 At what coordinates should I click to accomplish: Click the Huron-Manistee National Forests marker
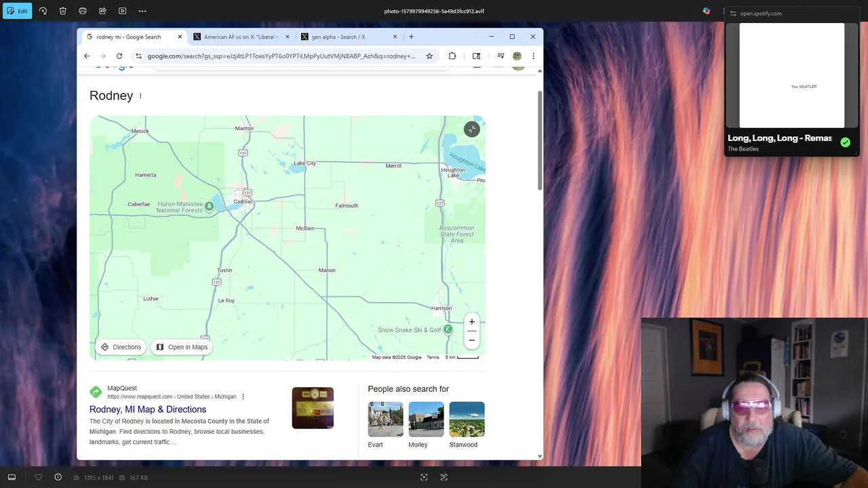(210, 206)
